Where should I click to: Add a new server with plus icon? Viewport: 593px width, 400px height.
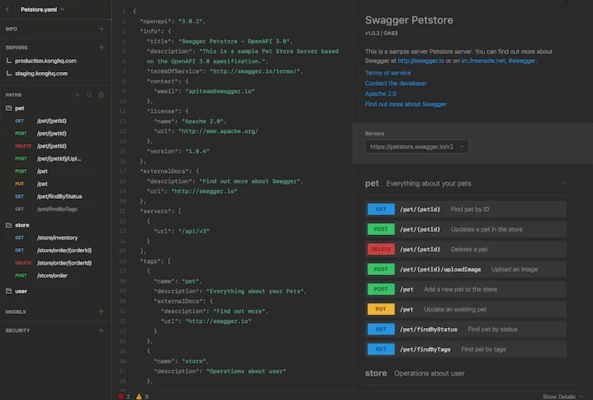[x=101, y=47]
